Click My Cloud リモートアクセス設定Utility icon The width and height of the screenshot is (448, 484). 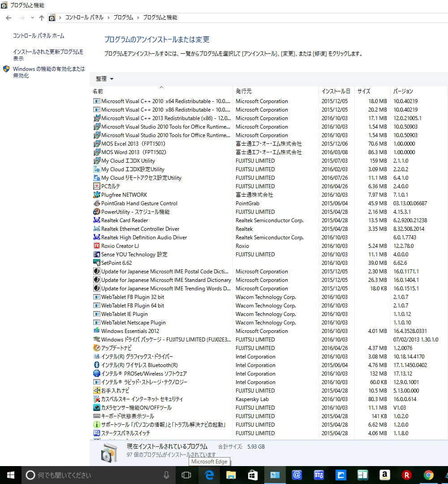[97, 178]
